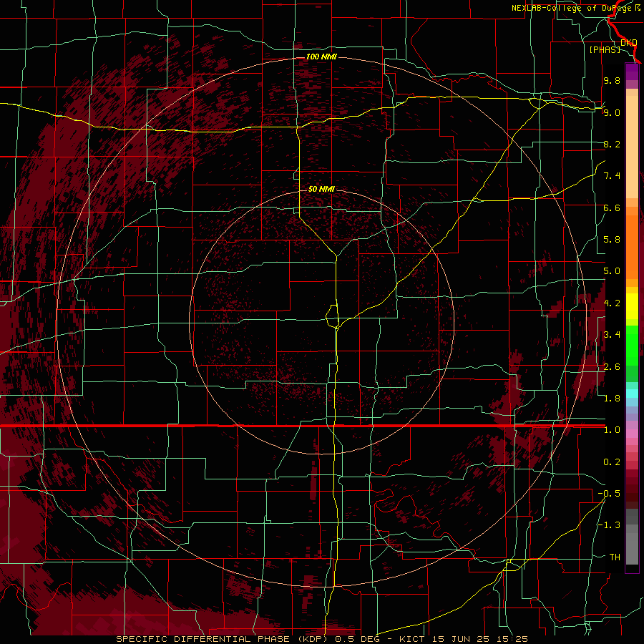Select the 5.0 value on color scale

click(612, 271)
